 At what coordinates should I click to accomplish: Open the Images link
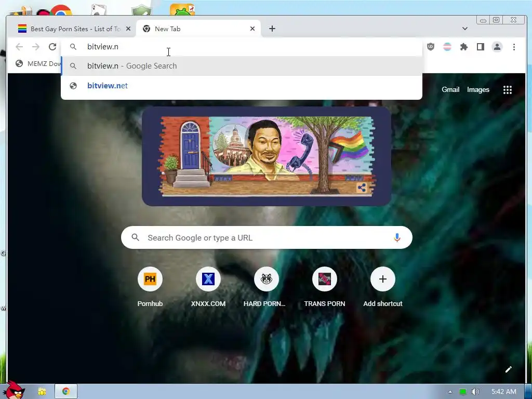point(478,89)
